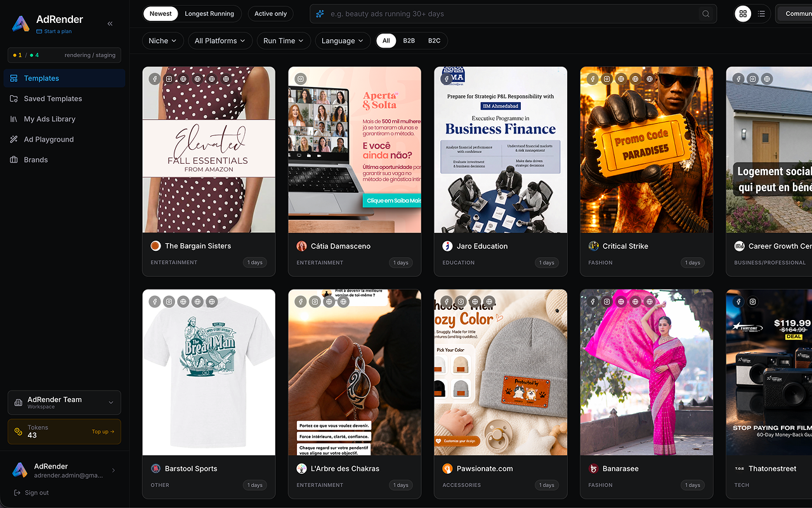Open the Bread Man t-shirt ad thumbnail
812x508 pixels.
point(209,373)
